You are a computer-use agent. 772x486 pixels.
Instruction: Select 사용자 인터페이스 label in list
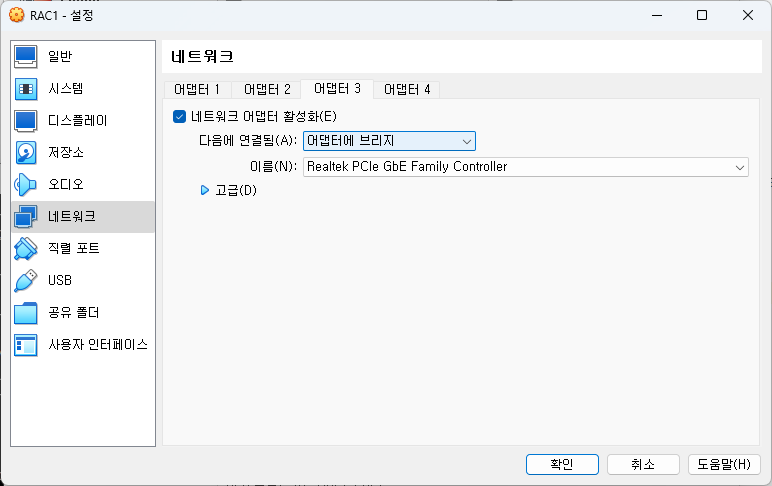[98, 345]
